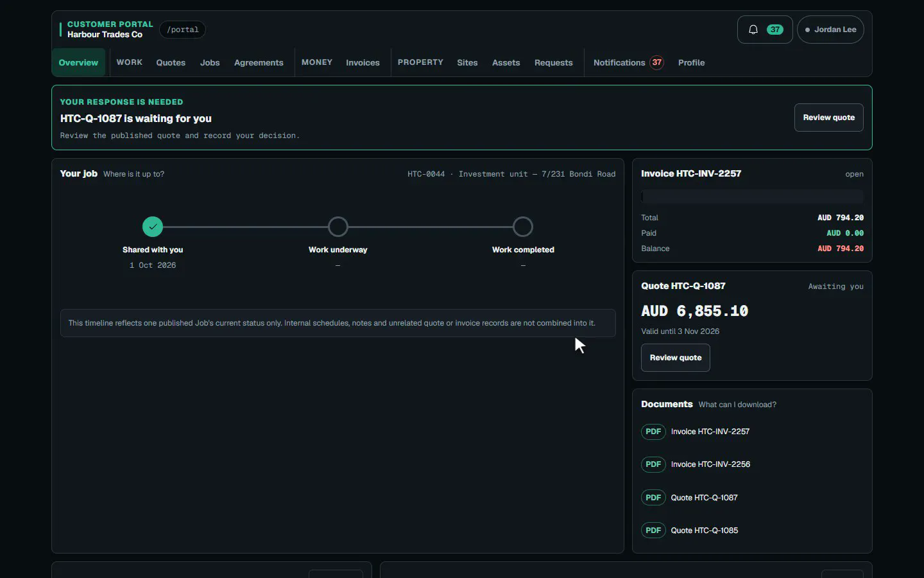Viewport: 924px width, 578px height.
Task: Click the Invoice HTC-INV-2257 card title
Action: [x=691, y=173]
